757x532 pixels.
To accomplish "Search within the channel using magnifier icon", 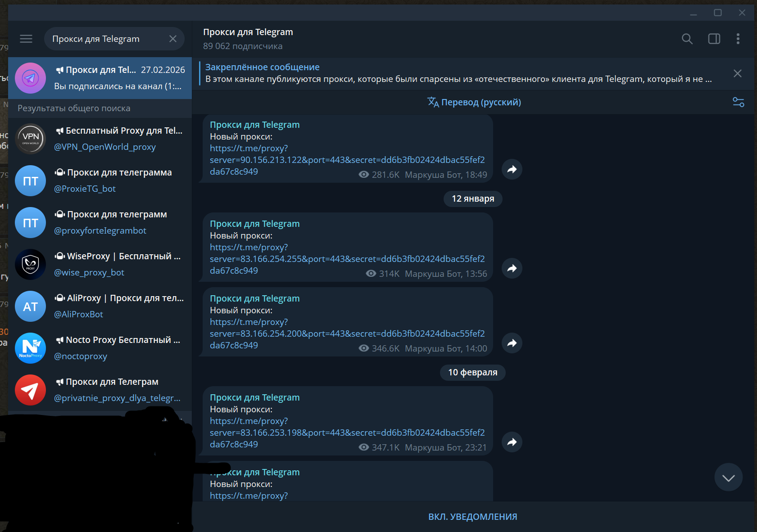I will pos(687,39).
